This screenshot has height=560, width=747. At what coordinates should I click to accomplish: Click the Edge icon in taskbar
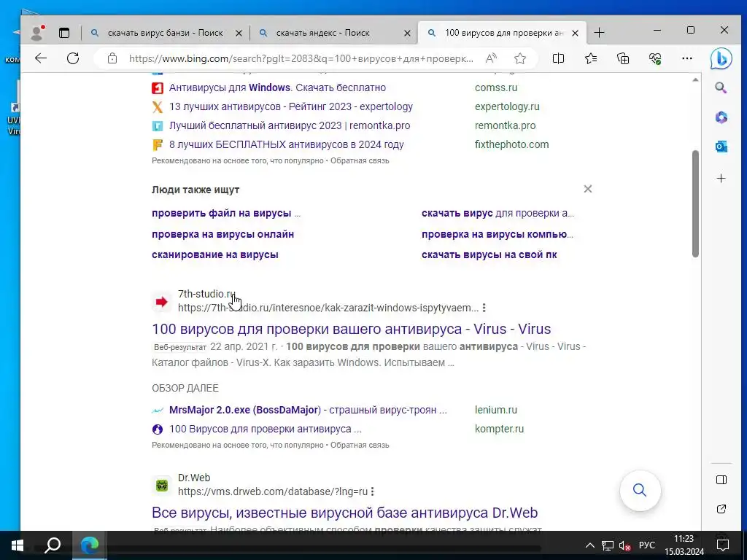pos(89,545)
